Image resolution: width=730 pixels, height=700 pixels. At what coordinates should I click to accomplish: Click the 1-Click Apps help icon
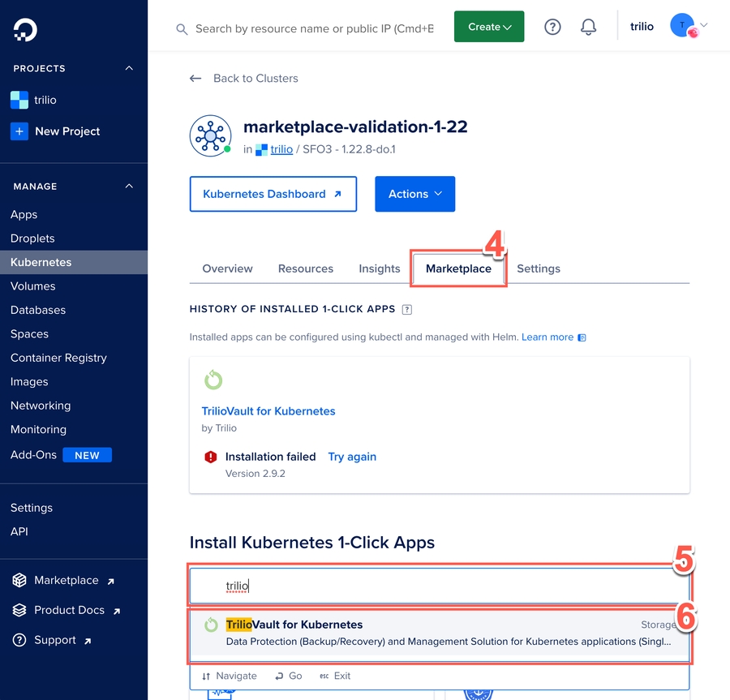click(407, 309)
